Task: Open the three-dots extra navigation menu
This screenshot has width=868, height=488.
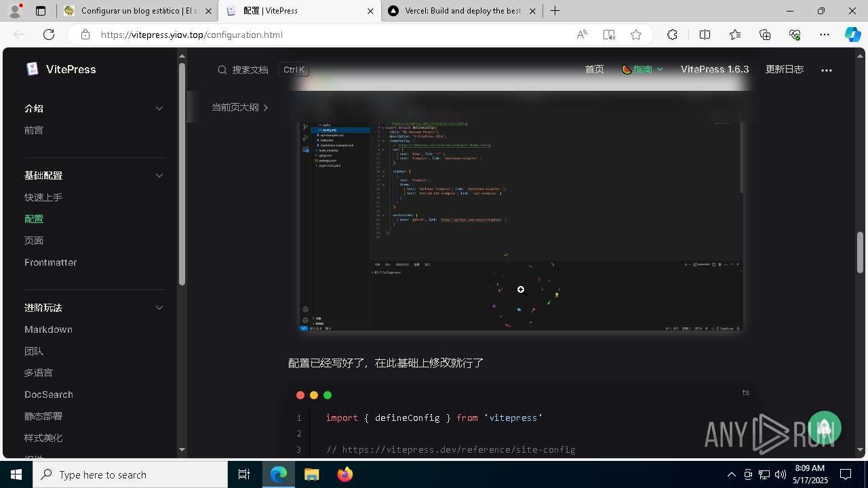Action: [826, 70]
